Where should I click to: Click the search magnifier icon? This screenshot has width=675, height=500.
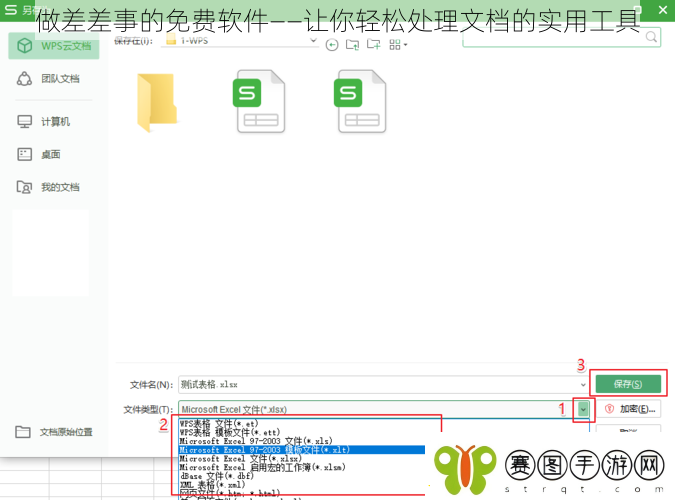pyautogui.click(x=652, y=37)
